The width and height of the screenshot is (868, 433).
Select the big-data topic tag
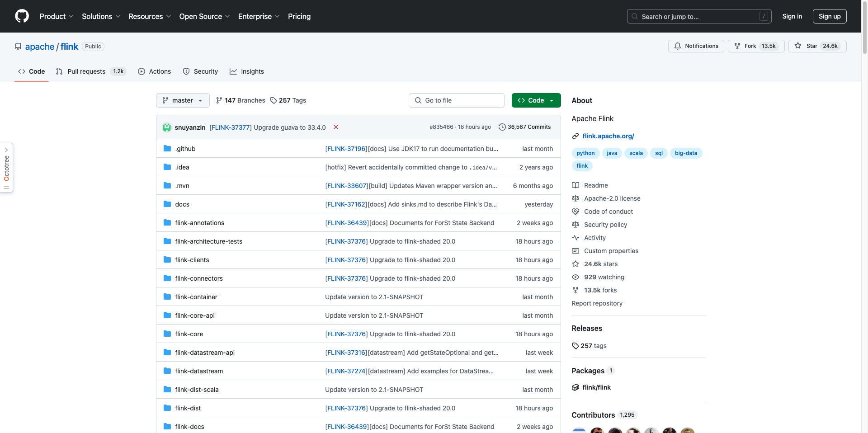pyautogui.click(x=686, y=153)
